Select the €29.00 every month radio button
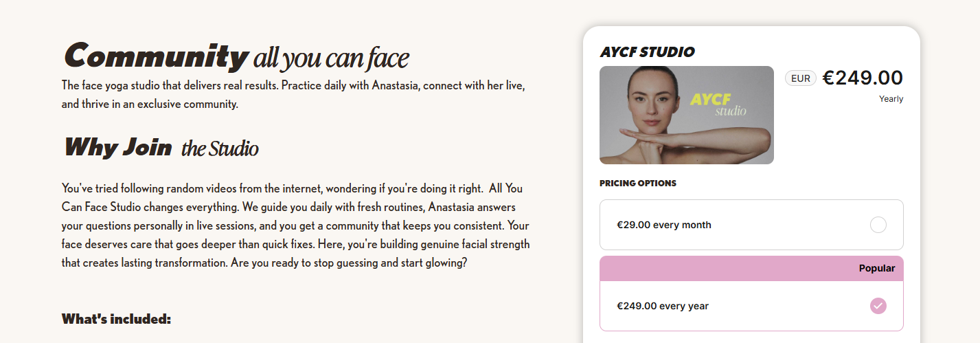 pyautogui.click(x=878, y=225)
